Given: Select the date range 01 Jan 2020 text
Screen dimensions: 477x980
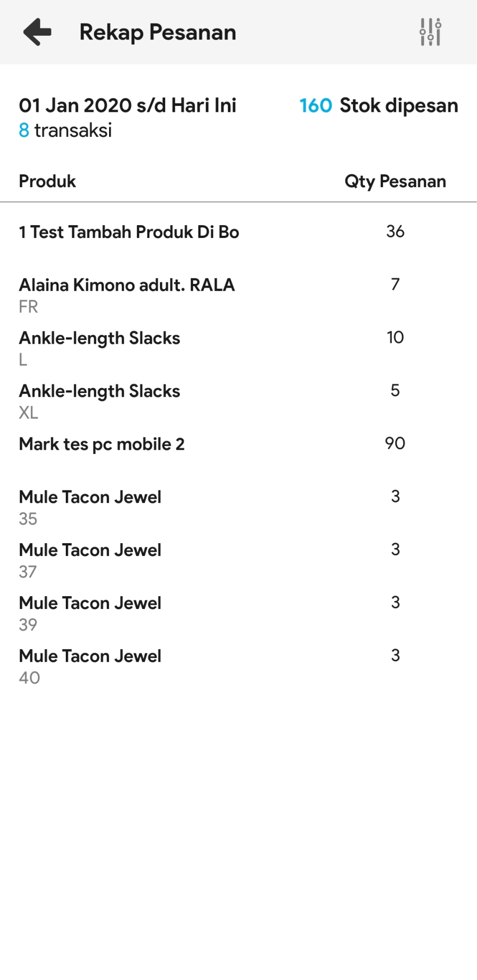Looking at the screenshot, I should (x=127, y=105).
